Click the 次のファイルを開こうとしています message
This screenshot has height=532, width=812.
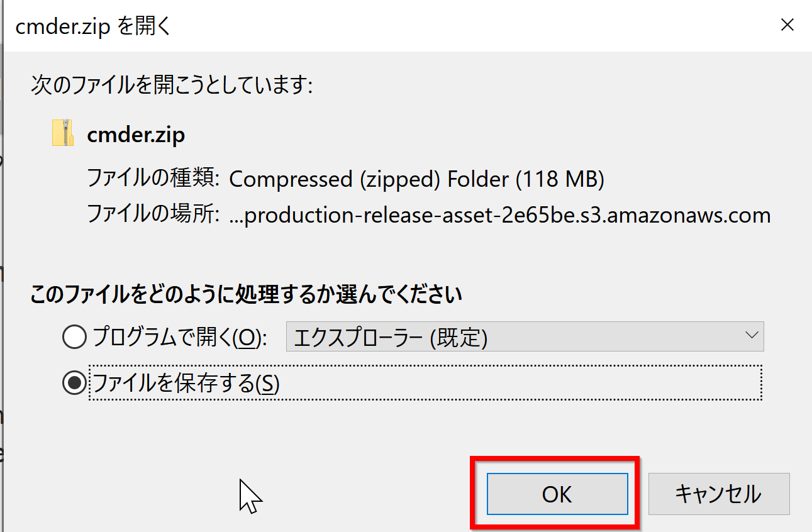click(172, 85)
